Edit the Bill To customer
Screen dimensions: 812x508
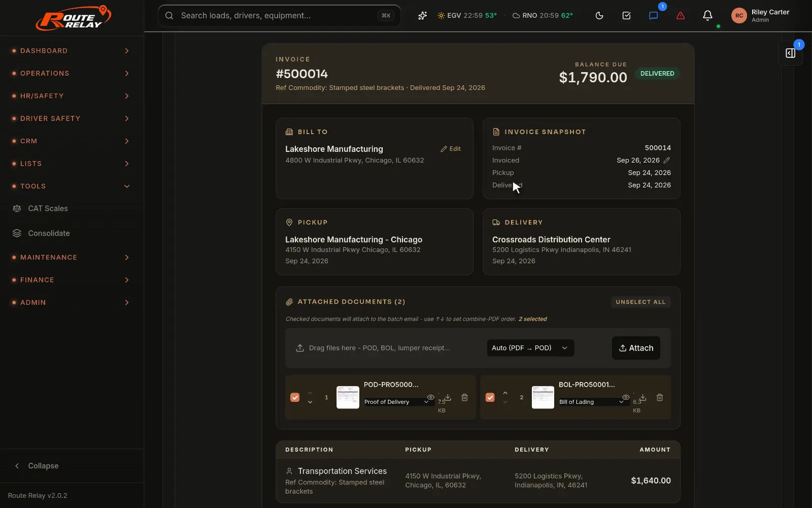(451, 149)
